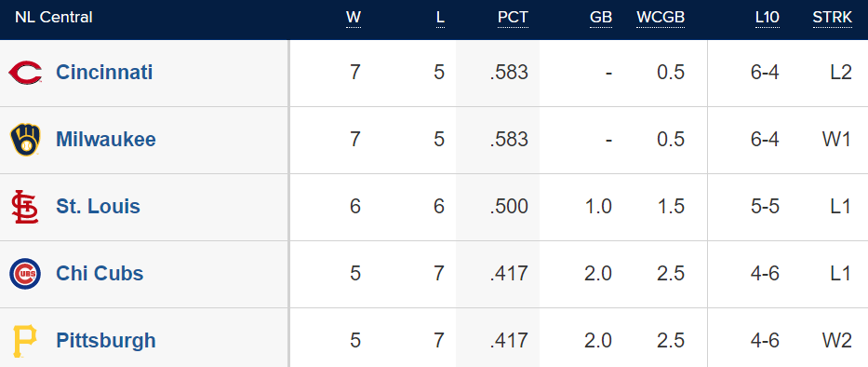Open the Pittsburgh team link

[106, 341]
